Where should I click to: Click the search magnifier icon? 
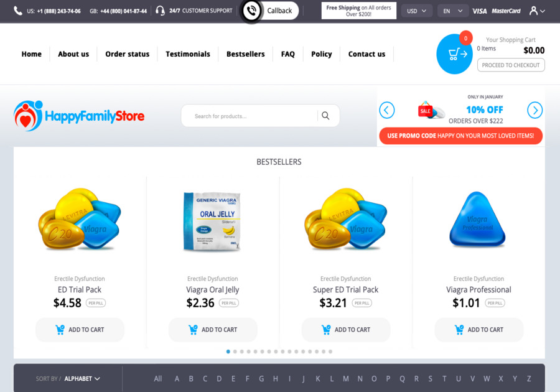click(325, 116)
